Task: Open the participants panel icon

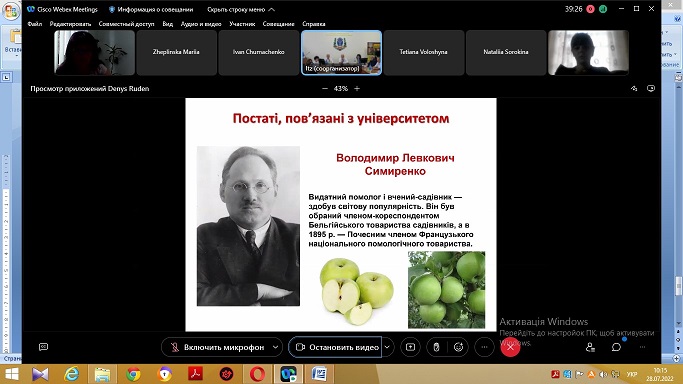Action: [590, 347]
